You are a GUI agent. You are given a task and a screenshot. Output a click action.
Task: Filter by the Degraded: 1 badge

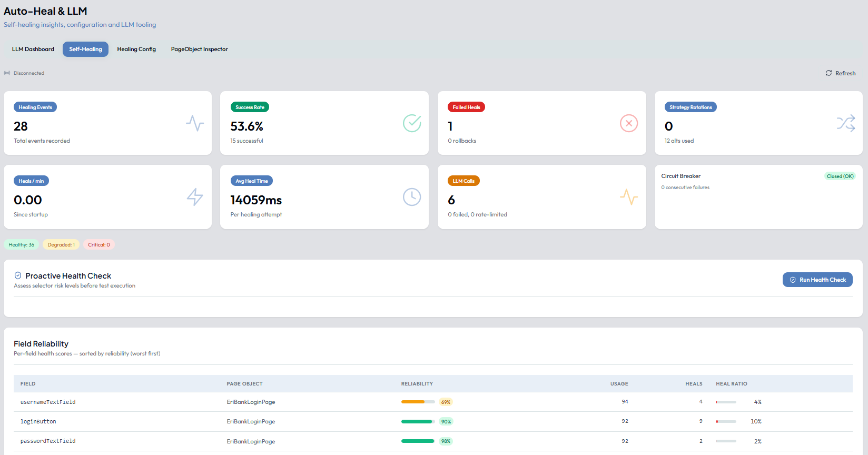pyautogui.click(x=61, y=244)
